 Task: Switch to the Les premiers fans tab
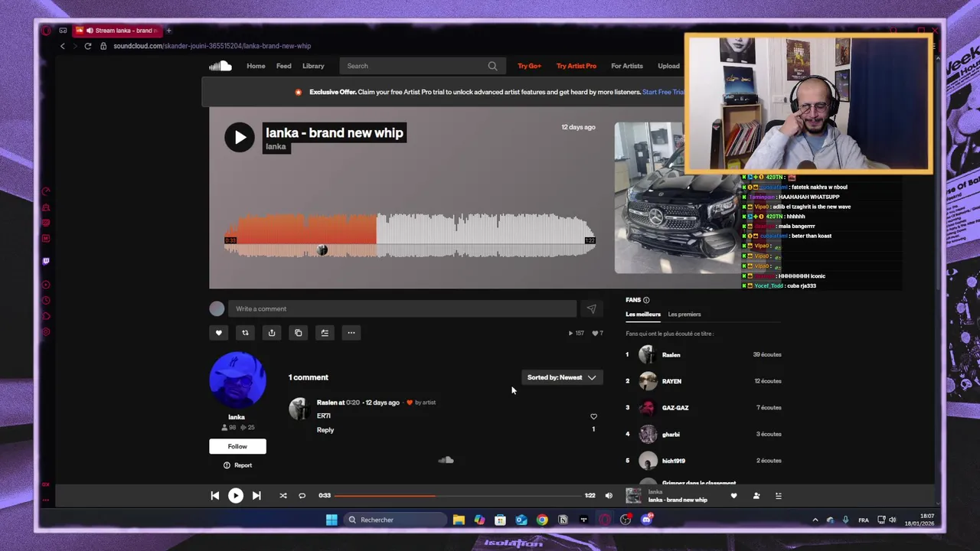click(x=684, y=315)
